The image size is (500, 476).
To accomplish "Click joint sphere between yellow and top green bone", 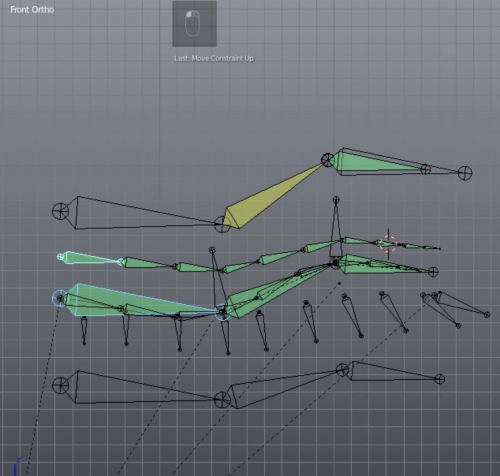I will pos(328,160).
